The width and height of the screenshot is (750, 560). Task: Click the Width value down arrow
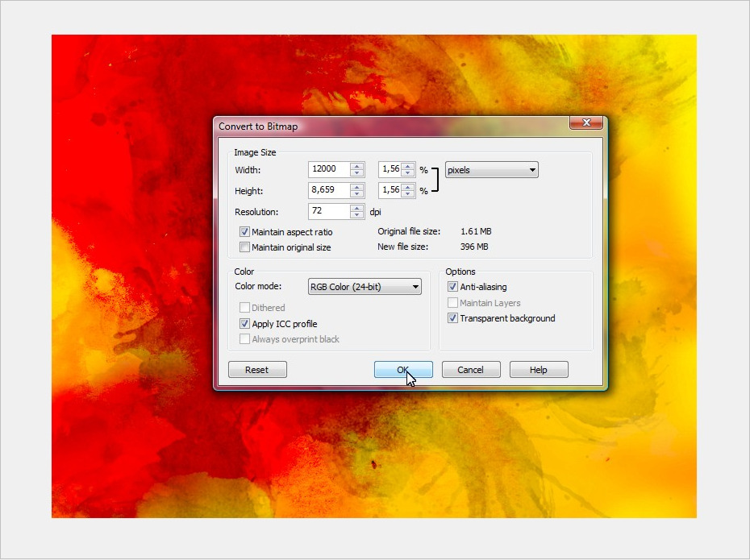pyautogui.click(x=356, y=173)
